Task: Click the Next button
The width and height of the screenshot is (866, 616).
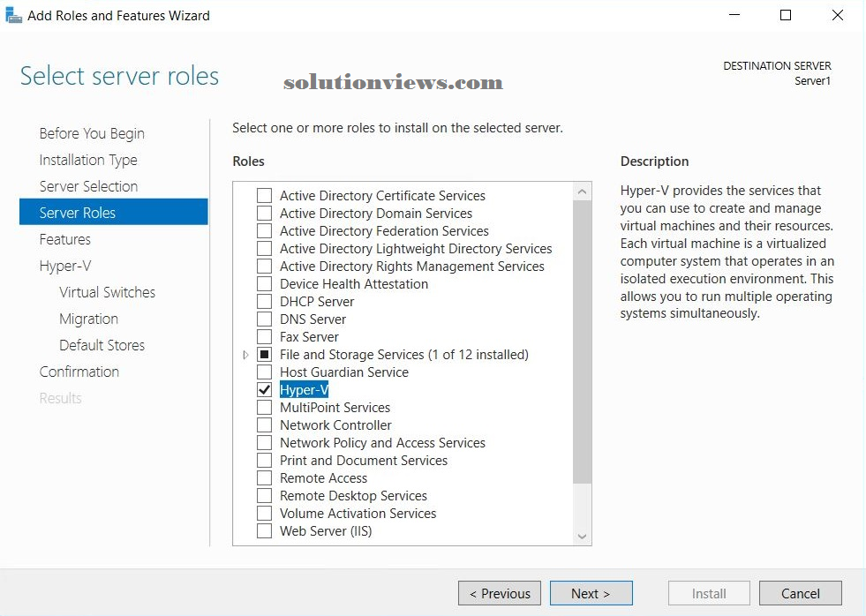Action: click(x=591, y=593)
